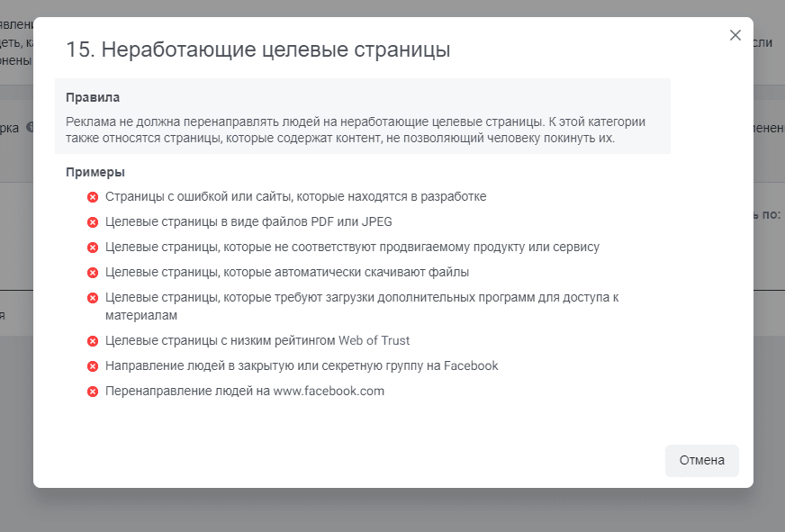Click the 'Правила' section label
Image resolution: width=785 pixels, height=532 pixels.
[93, 97]
